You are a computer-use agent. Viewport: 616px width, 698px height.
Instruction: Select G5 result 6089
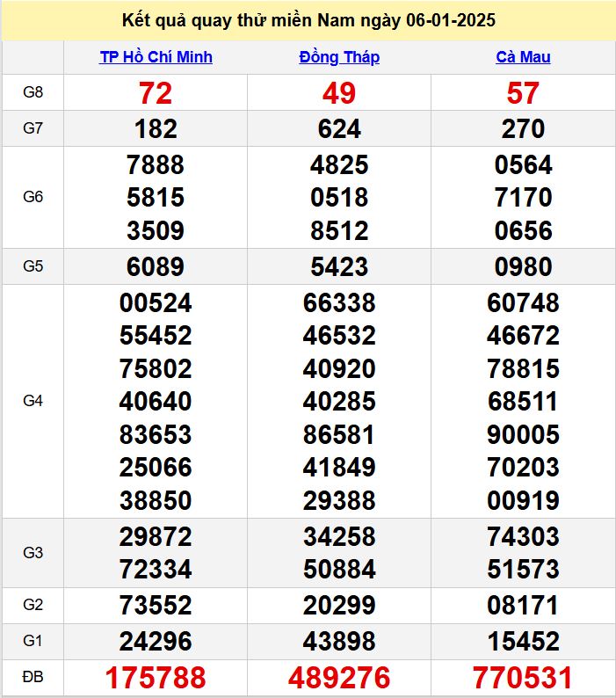coord(156,266)
